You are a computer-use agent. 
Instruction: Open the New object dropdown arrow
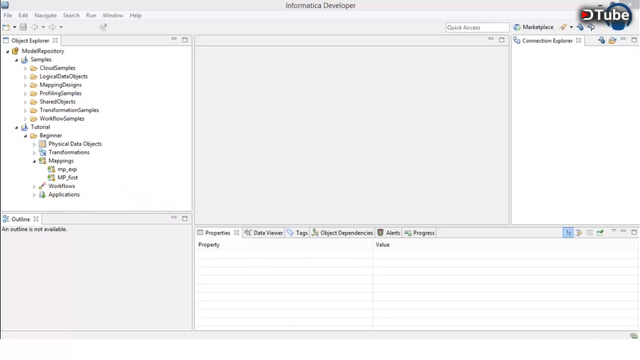[x=14, y=27]
